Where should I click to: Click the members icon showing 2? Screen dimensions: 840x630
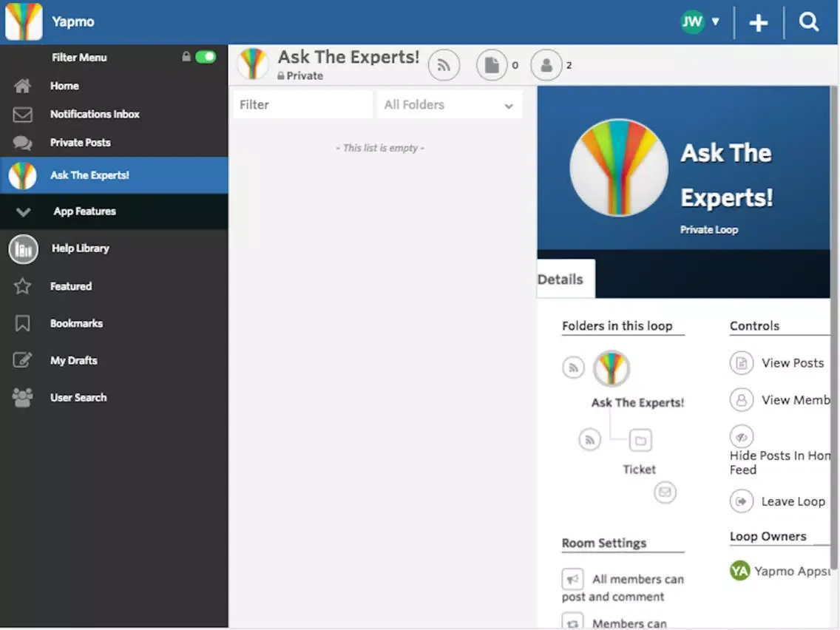(x=546, y=65)
